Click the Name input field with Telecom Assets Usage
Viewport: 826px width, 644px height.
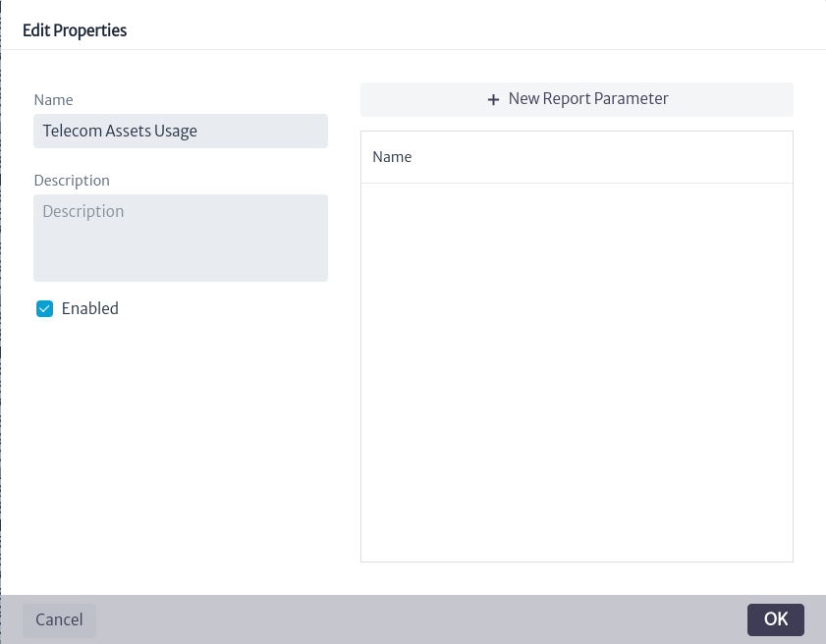[181, 132]
